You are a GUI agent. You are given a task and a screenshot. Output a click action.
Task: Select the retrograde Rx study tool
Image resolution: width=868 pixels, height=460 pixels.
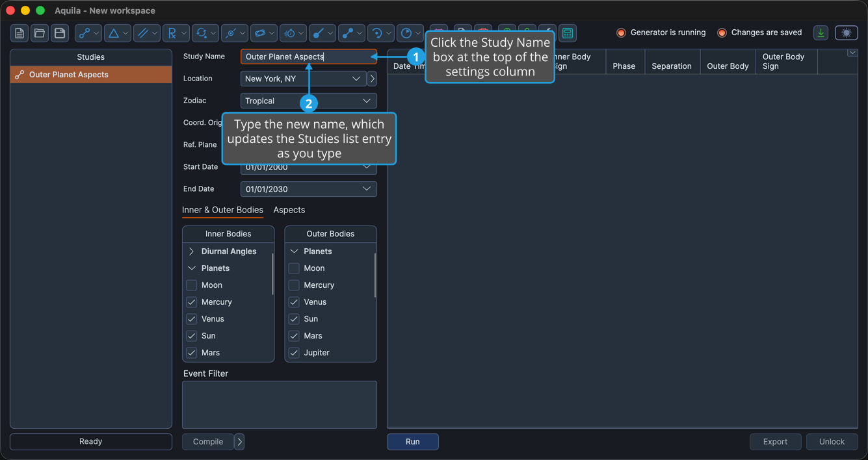(176, 33)
